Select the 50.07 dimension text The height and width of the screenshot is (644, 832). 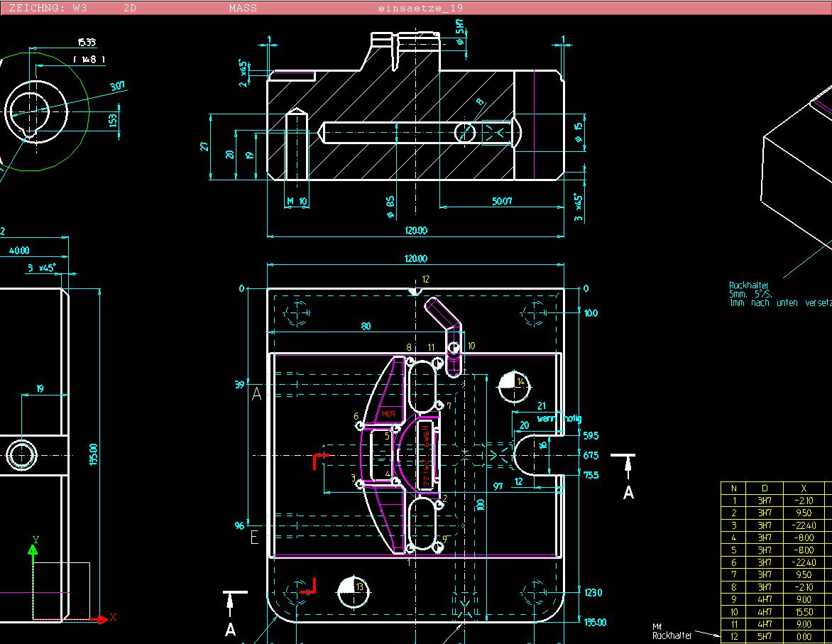pyautogui.click(x=501, y=201)
